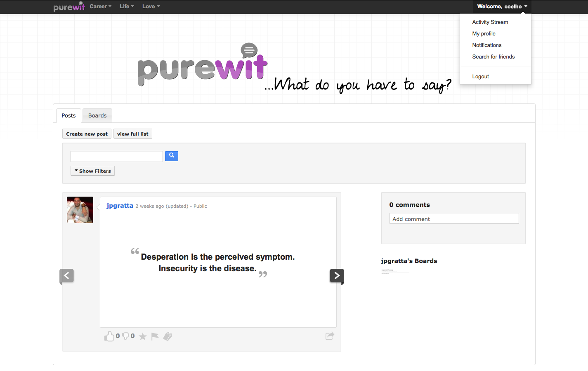The image size is (588, 371).
Task: Select Notifications from the user menu
Action: pos(487,45)
